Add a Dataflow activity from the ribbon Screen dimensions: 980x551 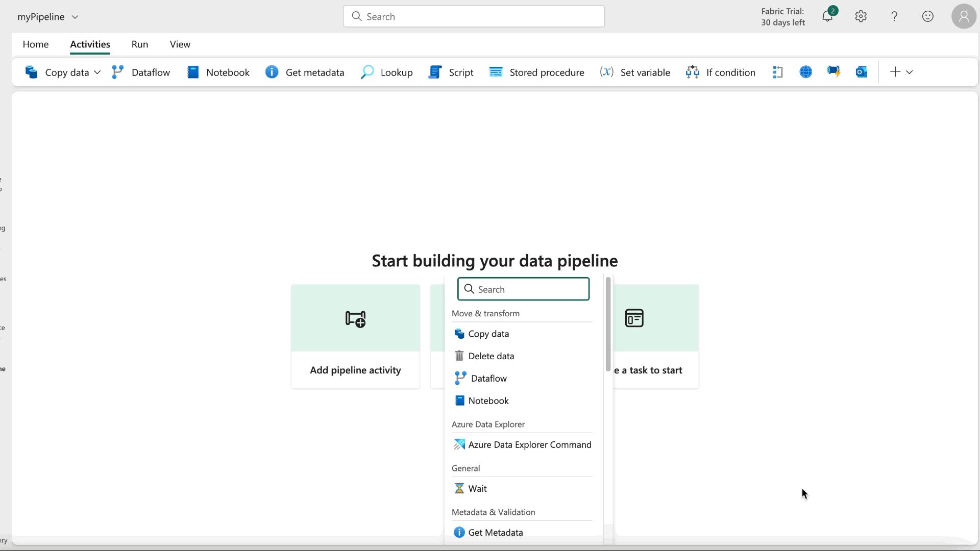pos(141,72)
